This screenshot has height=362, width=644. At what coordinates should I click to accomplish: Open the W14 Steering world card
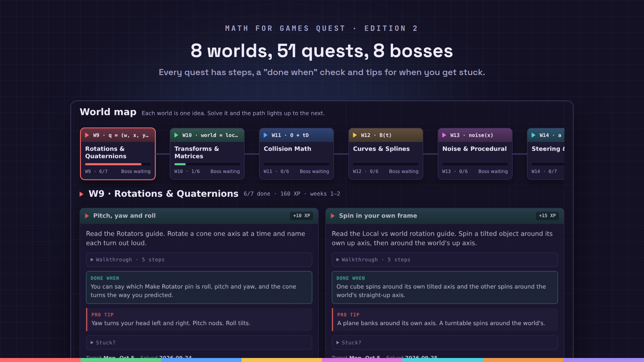coord(546,154)
